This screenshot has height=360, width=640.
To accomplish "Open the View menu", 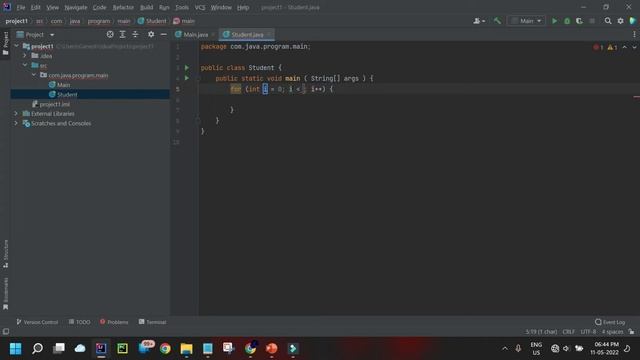I will (x=52, y=7).
